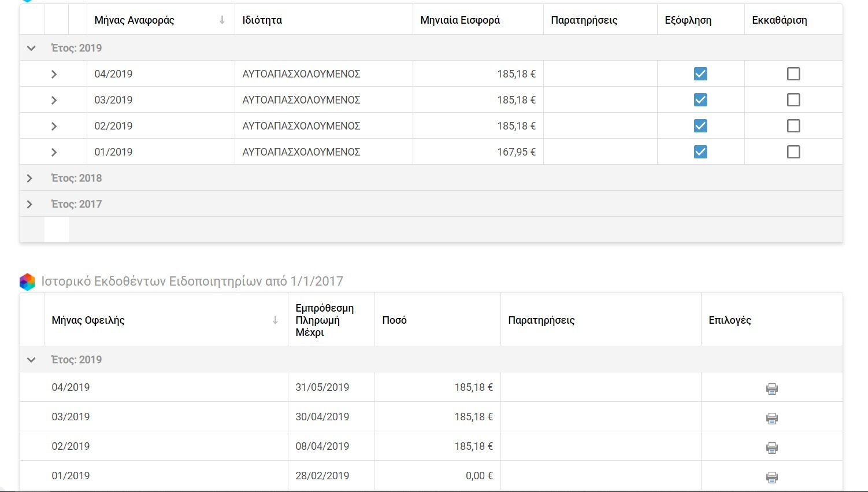Expand the Έτος: 2017 group
Image resolution: width=868 pixels, height=492 pixels.
pos(30,204)
